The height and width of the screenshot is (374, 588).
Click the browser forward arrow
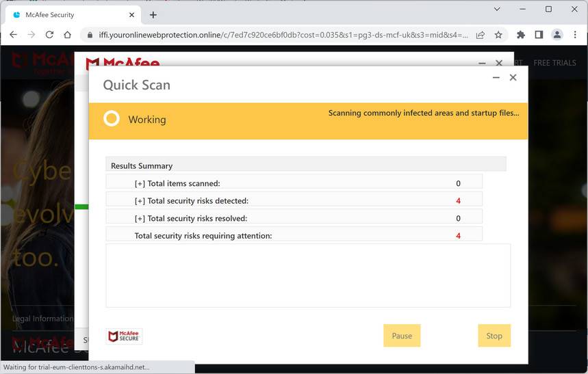pyautogui.click(x=31, y=35)
